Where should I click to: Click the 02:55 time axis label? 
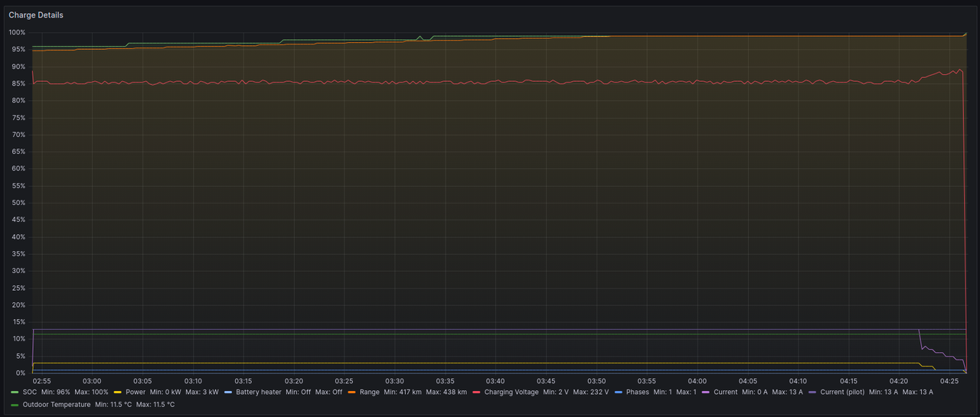(42, 380)
